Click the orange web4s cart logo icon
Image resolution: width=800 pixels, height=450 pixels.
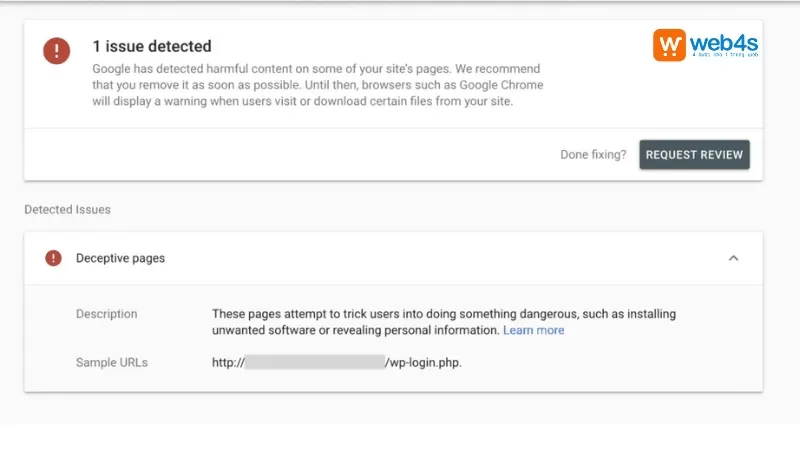(671, 45)
